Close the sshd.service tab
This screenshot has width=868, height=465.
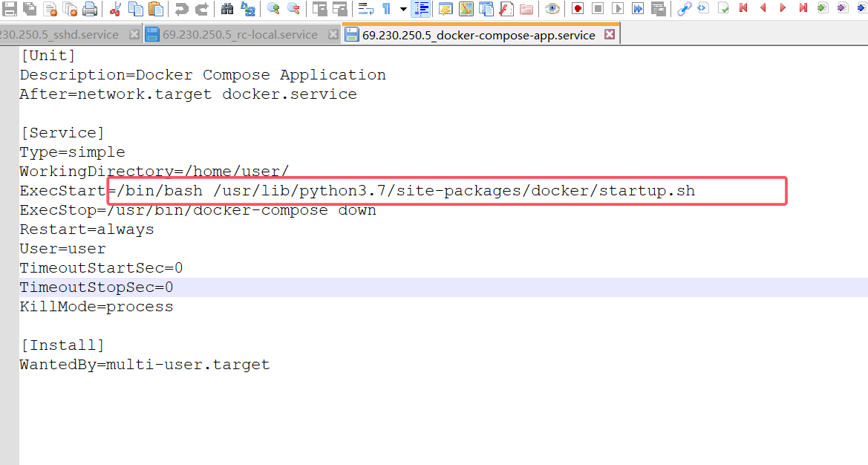click(x=134, y=34)
